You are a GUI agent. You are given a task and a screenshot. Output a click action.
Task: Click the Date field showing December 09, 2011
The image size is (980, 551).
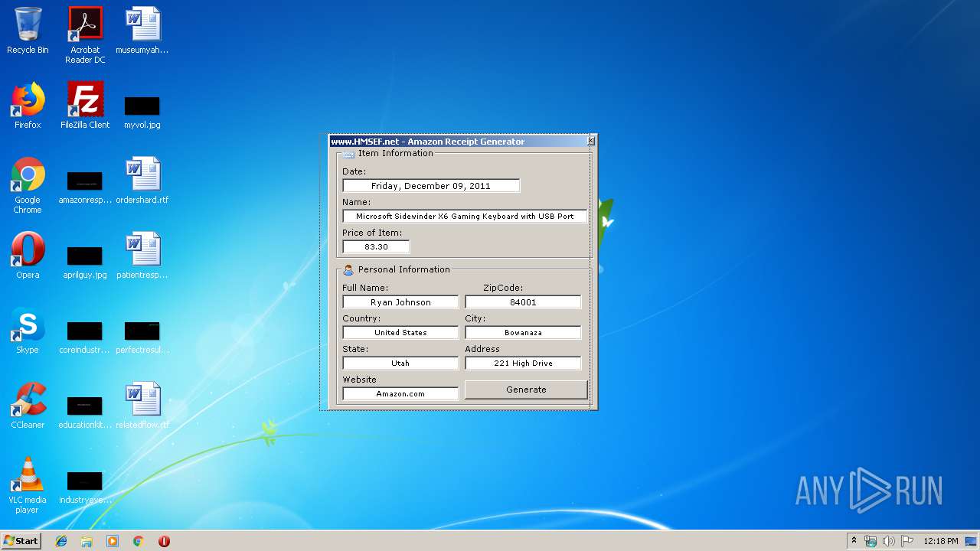pos(431,186)
